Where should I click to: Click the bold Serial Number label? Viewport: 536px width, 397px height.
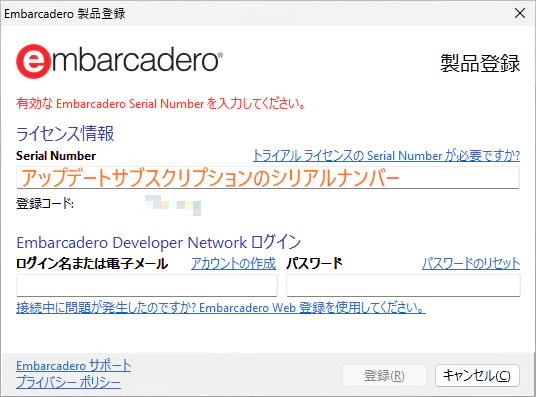[56, 156]
